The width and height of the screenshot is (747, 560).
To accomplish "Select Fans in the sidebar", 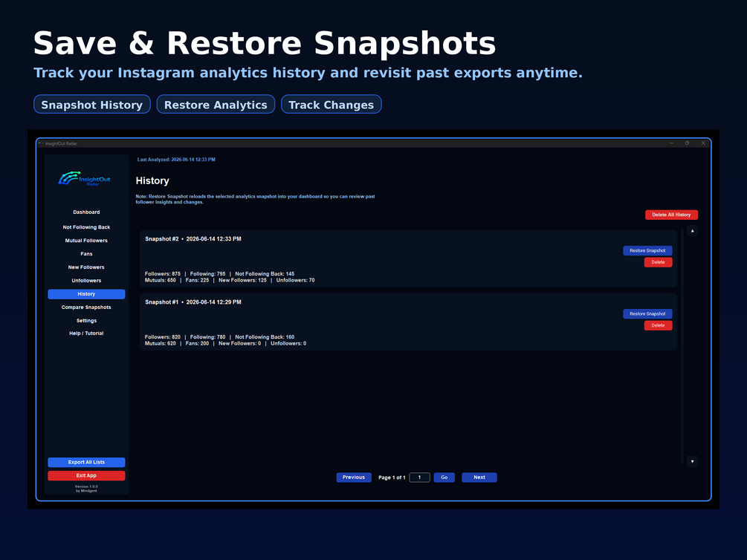I will coord(86,254).
